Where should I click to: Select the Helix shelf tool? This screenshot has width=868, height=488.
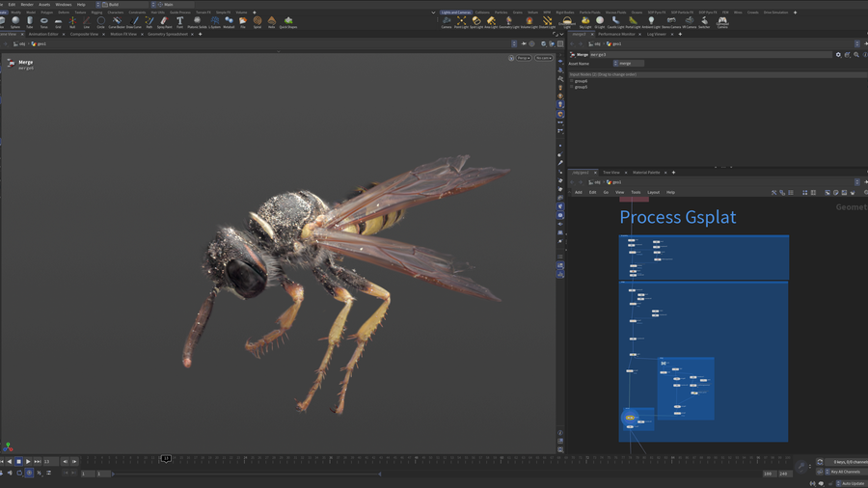pyautogui.click(x=272, y=22)
